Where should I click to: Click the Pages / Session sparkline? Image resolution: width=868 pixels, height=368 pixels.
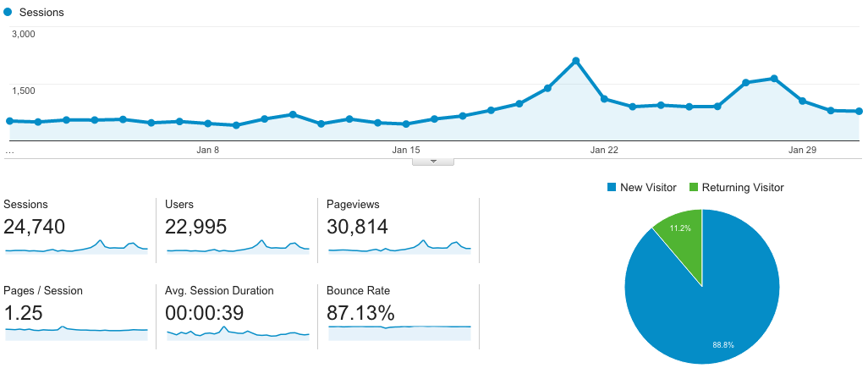(76, 333)
